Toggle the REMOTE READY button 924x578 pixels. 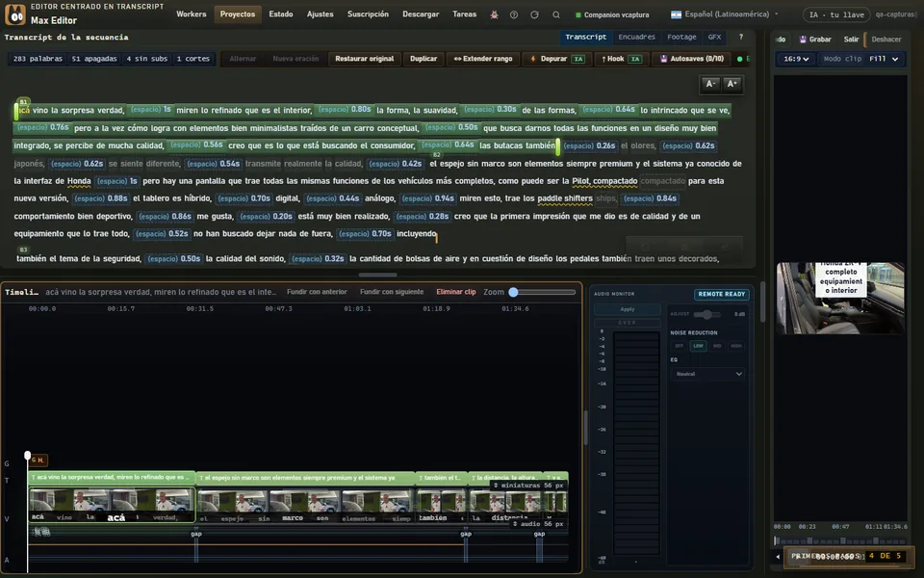click(x=721, y=295)
